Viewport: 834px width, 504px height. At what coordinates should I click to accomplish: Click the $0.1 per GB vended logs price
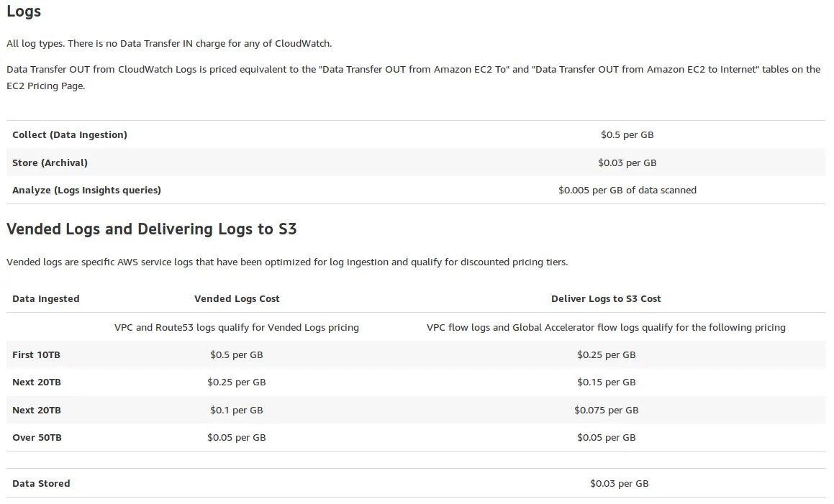237,410
